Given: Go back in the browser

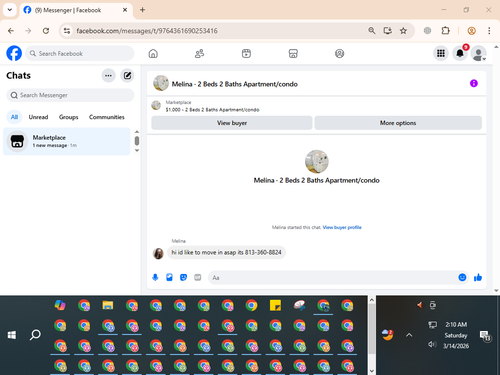Looking at the screenshot, I should point(11,31).
